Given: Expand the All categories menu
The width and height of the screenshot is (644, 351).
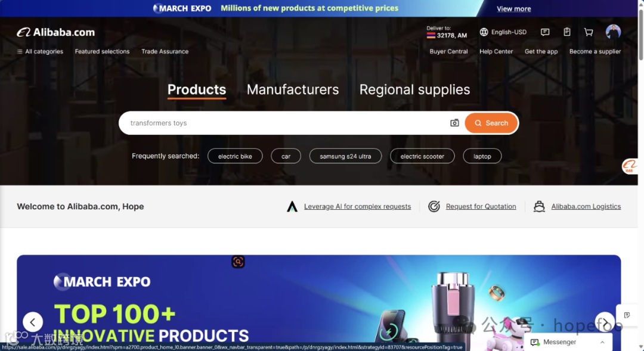Looking at the screenshot, I should tap(40, 51).
